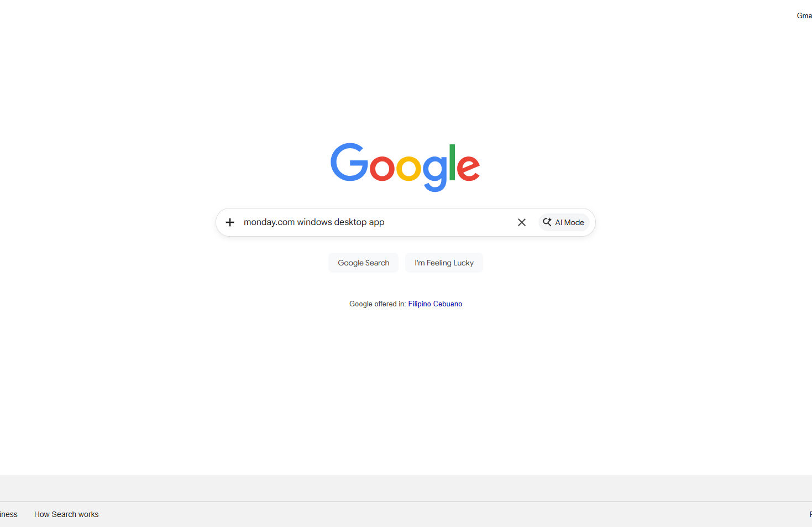Click the yellow letter o in the Google logo
The image size is (812, 527).
(x=408, y=168)
